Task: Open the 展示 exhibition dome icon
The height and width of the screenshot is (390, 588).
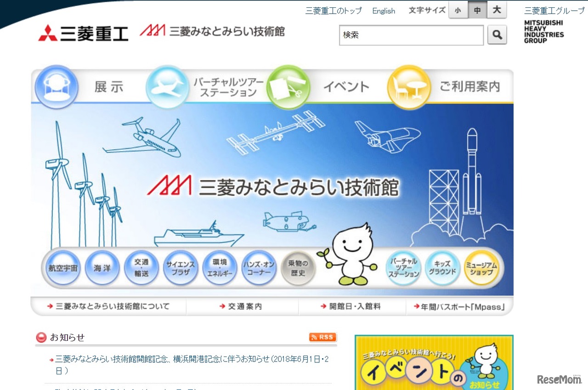Action: [x=57, y=87]
